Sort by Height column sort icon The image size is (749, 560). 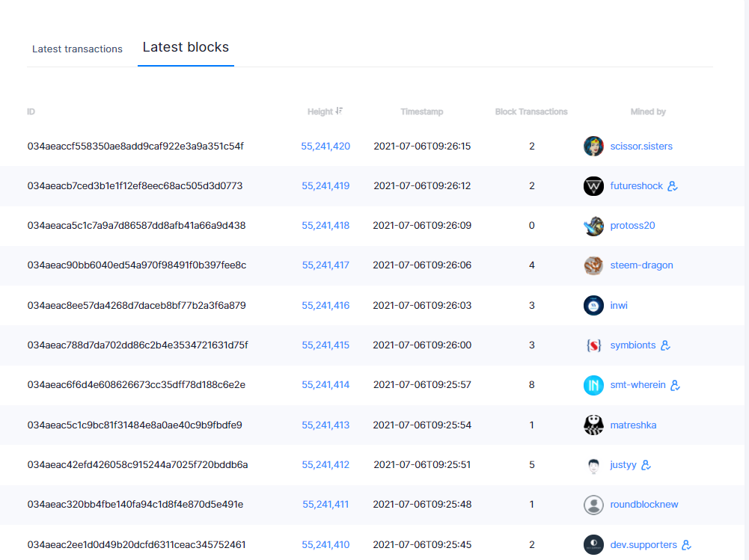[339, 111]
